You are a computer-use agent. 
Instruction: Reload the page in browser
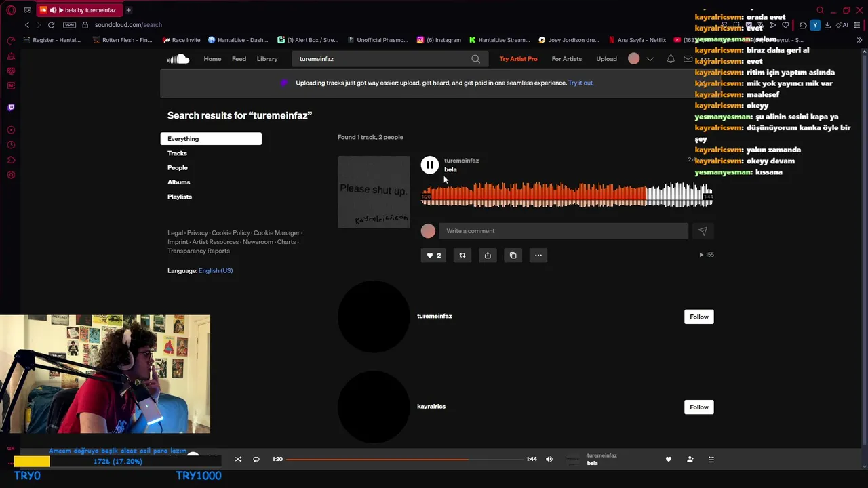(51, 25)
